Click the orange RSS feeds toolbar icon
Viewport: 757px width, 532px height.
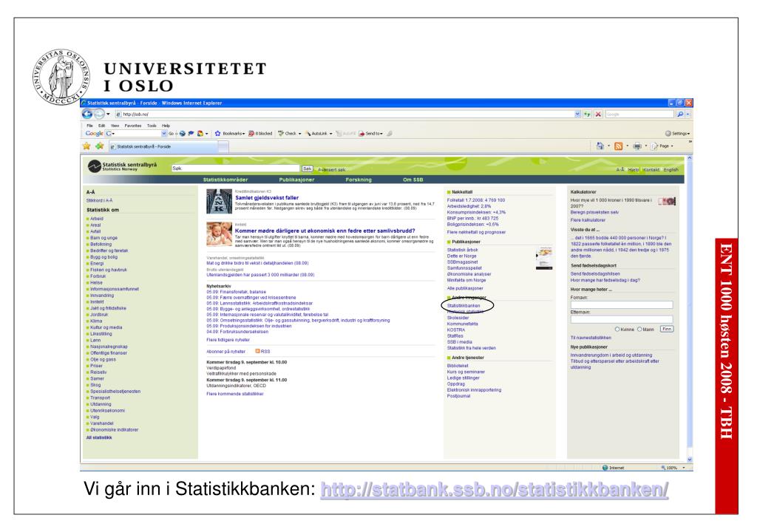pyautogui.click(x=619, y=146)
